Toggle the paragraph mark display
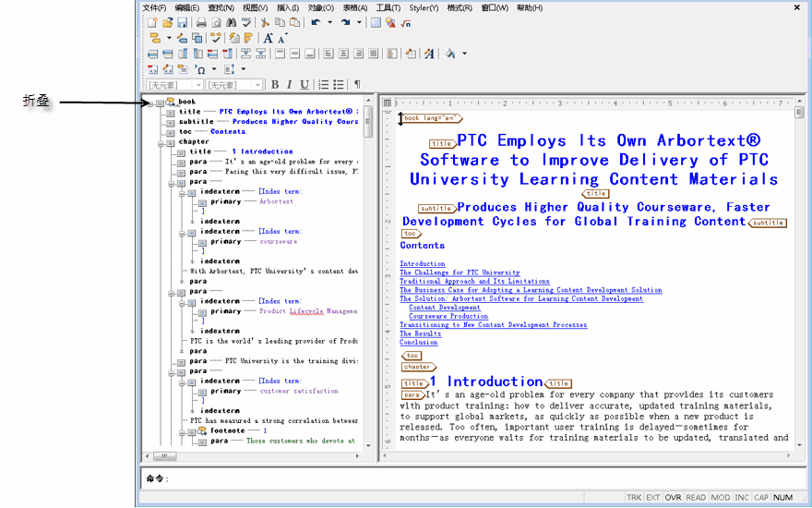The height and width of the screenshot is (508, 812). 357,84
